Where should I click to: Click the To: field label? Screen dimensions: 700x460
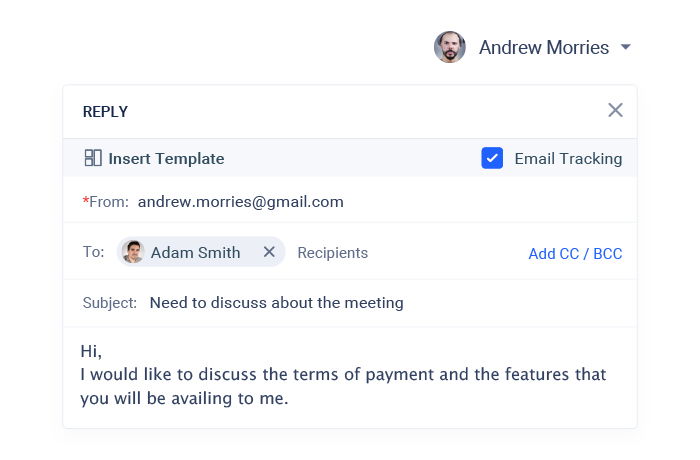click(x=93, y=252)
